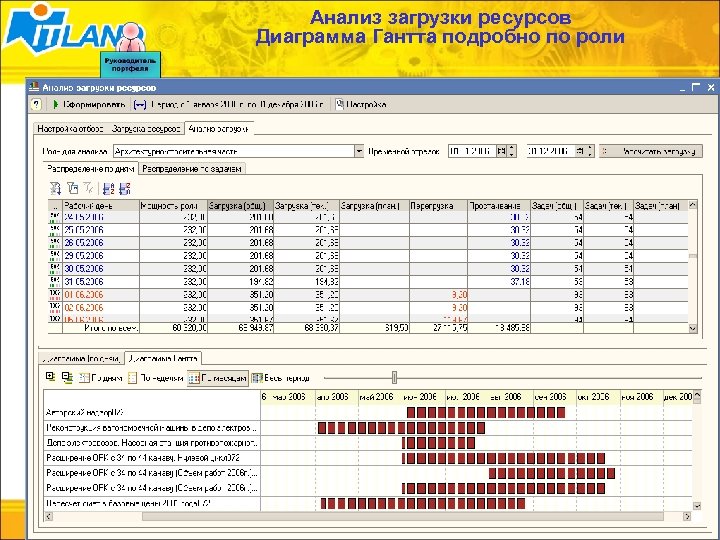Click the role for analysis combo field
The height and width of the screenshot is (540, 720).
tap(234, 151)
